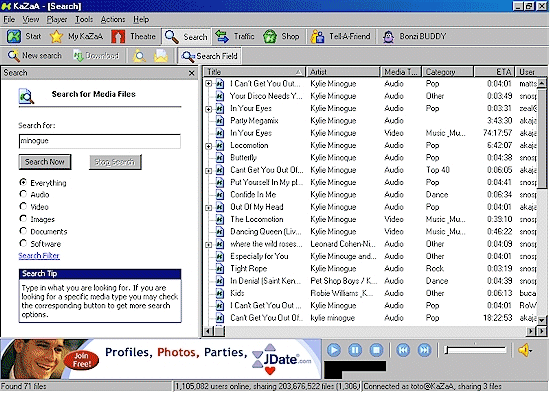The image size is (550, 393).
Task: Click the file icon of Butterfly row
Action: click(x=220, y=158)
